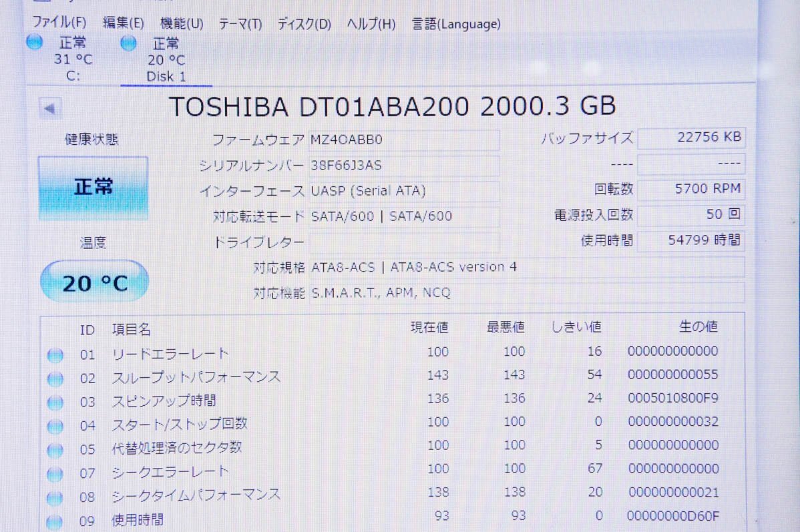This screenshot has height=532, width=800.
Task: Open the テーマ(T) menu
Action: 240,24
